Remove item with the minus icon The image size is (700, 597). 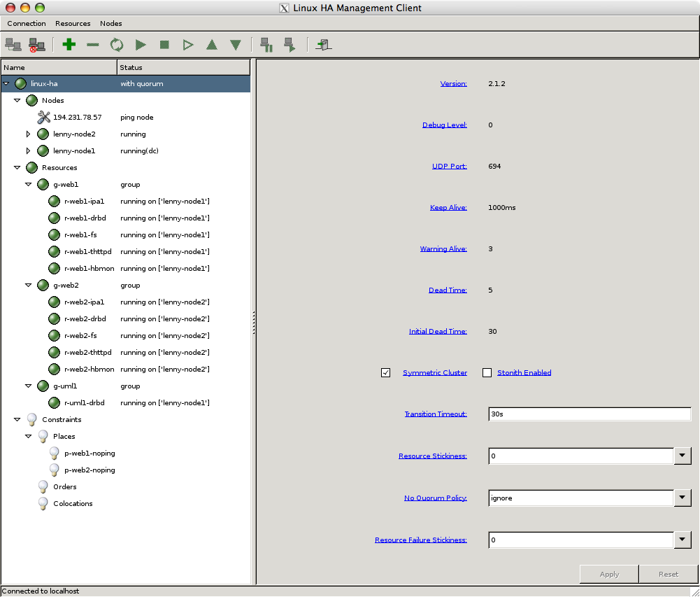pyautogui.click(x=92, y=45)
